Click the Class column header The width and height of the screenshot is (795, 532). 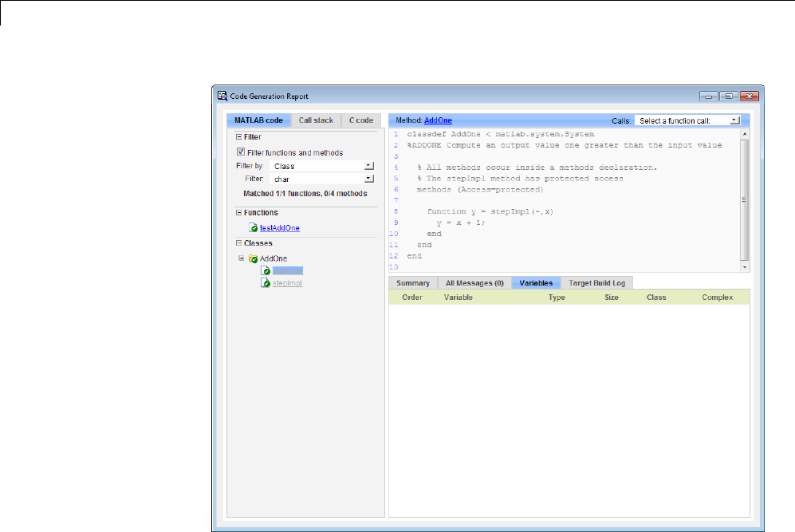pyautogui.click(x=656, y=298)
